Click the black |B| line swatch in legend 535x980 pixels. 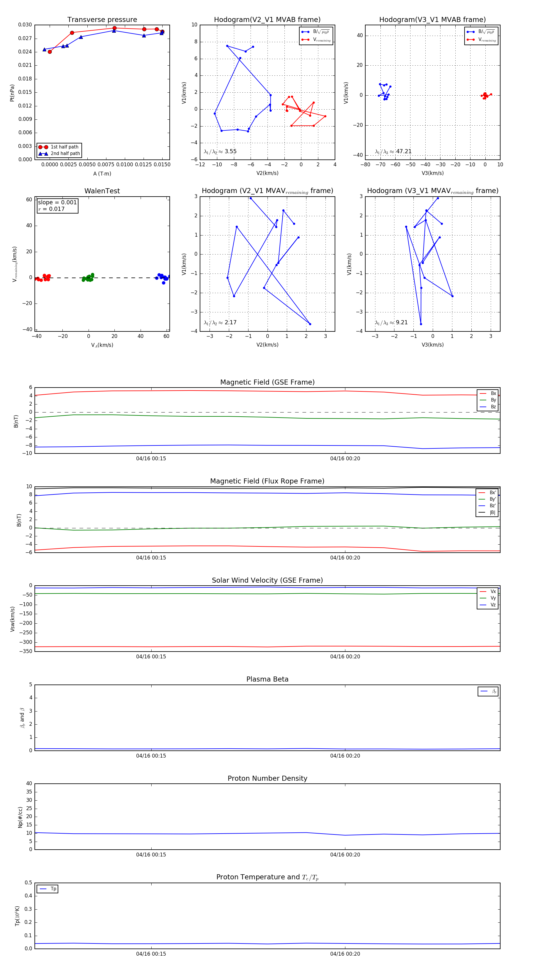(482, 513)
